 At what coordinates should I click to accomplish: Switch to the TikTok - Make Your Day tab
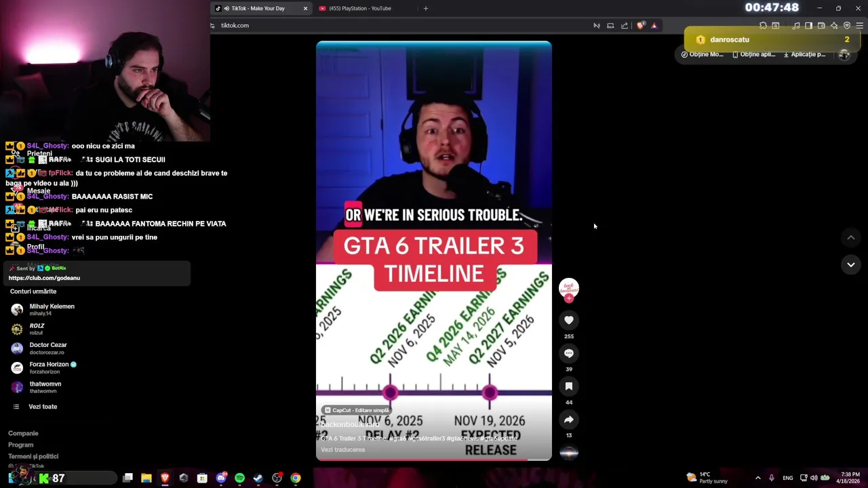258,8
